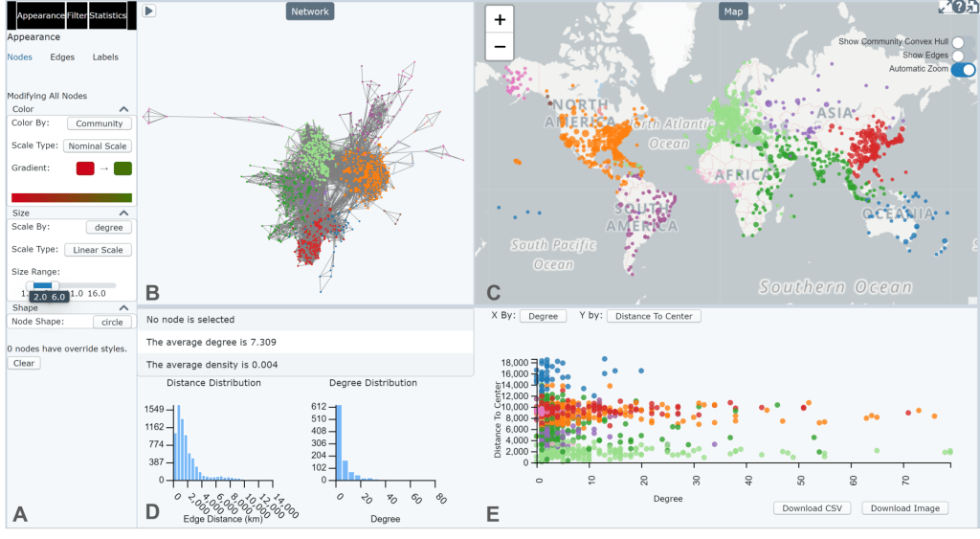
Task: Select the Edges appearance sub-tab
Action: [x=62, y=57]
